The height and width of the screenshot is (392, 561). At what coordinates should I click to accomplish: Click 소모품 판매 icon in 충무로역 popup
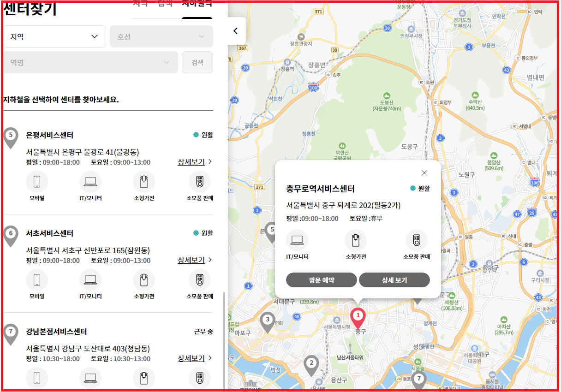(417, 240)
